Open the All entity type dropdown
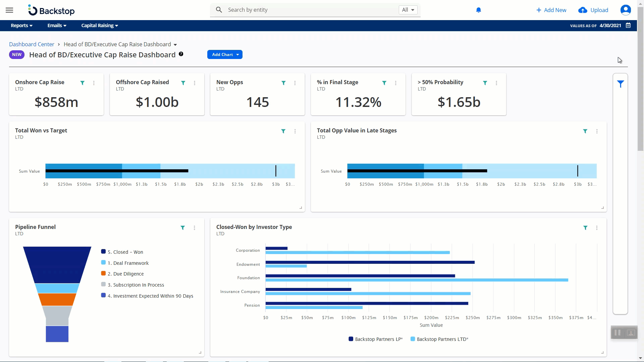 point(408,10)
